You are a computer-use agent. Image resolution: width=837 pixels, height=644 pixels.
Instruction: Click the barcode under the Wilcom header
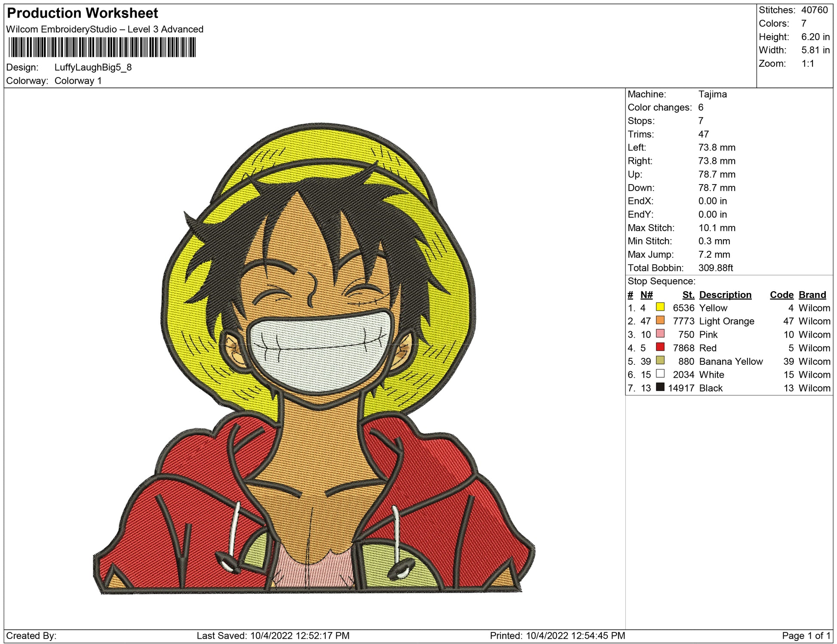102,47
